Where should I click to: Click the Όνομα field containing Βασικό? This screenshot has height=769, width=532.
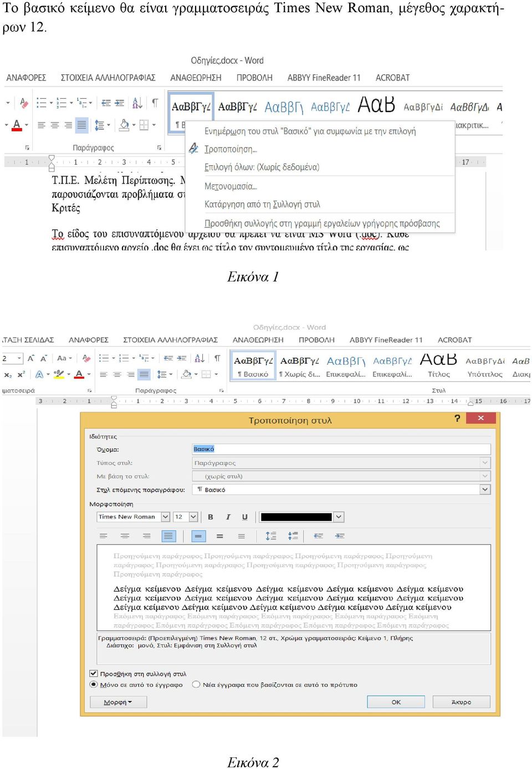(341, 449)
